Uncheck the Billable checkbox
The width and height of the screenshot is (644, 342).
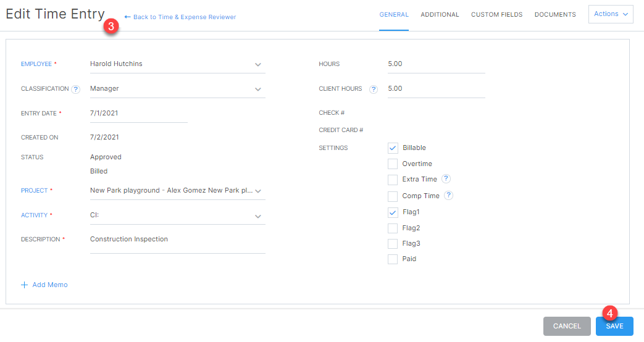pyautogui.click(x=393, y=148)
